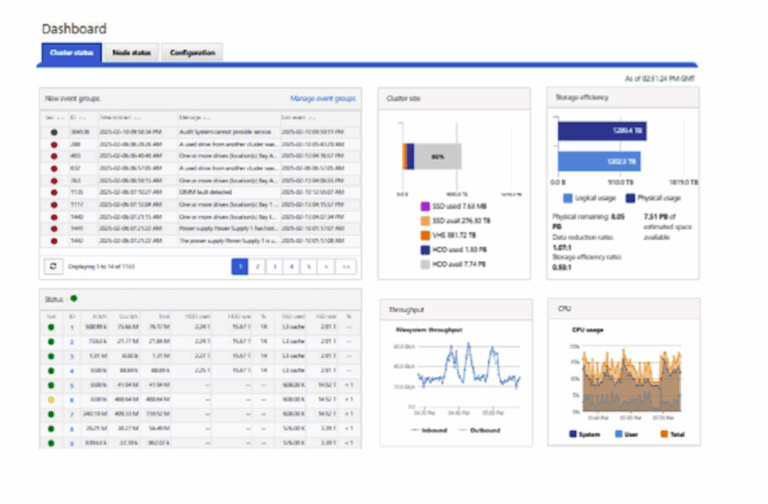The image size is (768, 504).
Task: Open the Manage event groups link
Action: pos(322,99)
